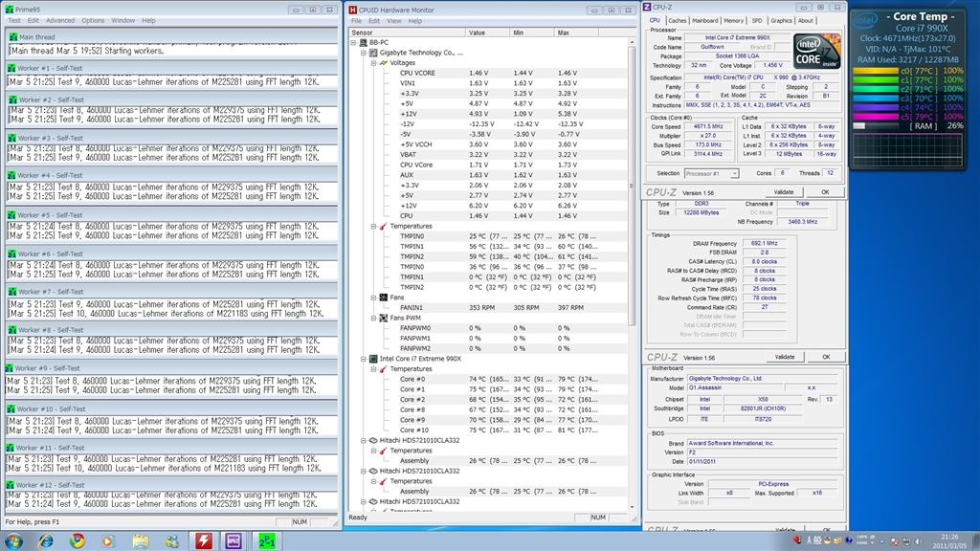
Task: Switch to Prime95 green taskbar icon
Action: (265, 540)
